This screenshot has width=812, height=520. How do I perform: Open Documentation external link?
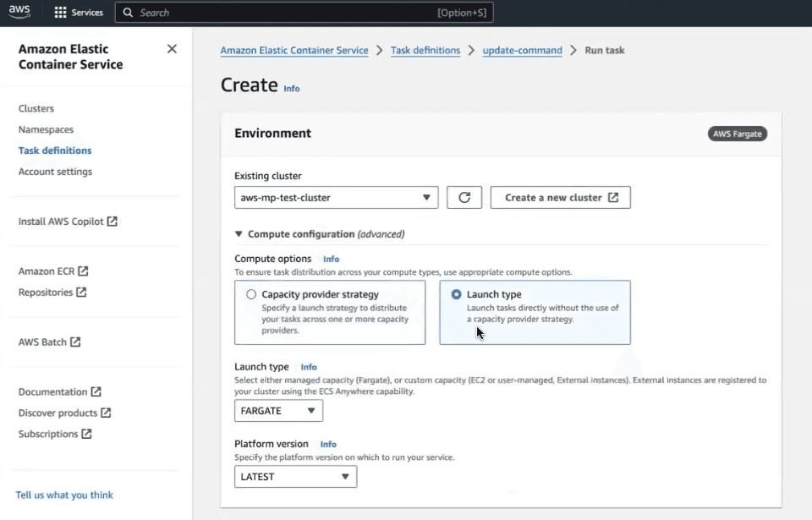[59, 392]
